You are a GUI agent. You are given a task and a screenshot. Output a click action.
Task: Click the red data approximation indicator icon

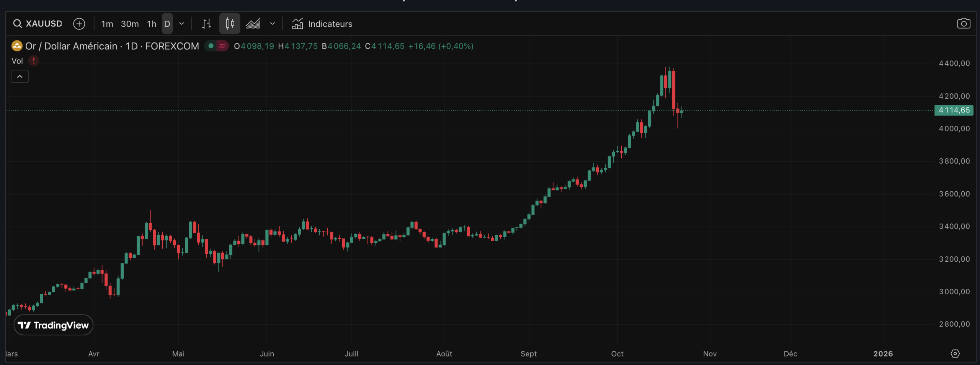click(x=222, y=46)
